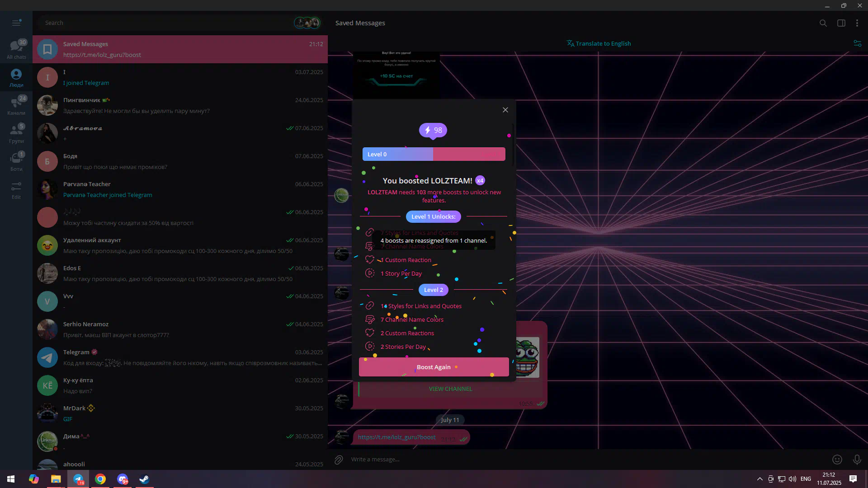This screenshot has height=488, width=868.
Task: Open the Edos E chat
Action: point(180,273)
